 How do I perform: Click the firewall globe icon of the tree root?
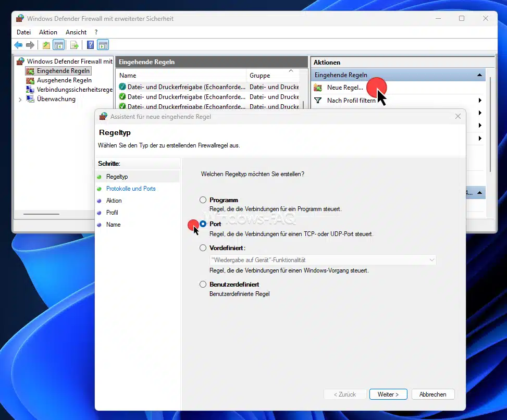(x=20, y=61)
